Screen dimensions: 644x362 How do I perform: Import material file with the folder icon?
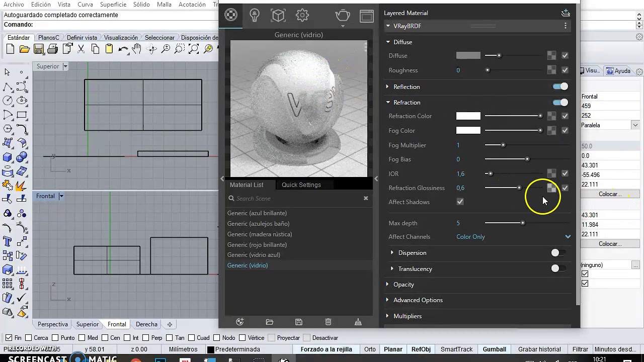(x=269, y=322)
